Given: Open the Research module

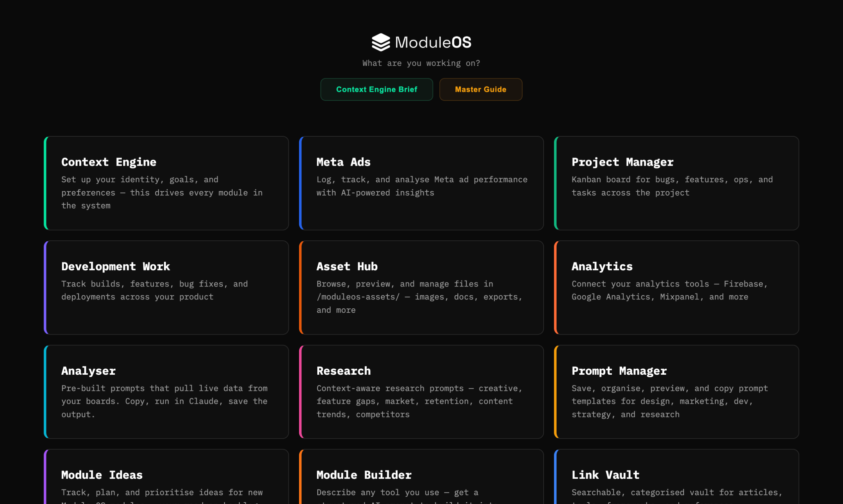Looking at the screenshot, I should (x=421, y=392).
